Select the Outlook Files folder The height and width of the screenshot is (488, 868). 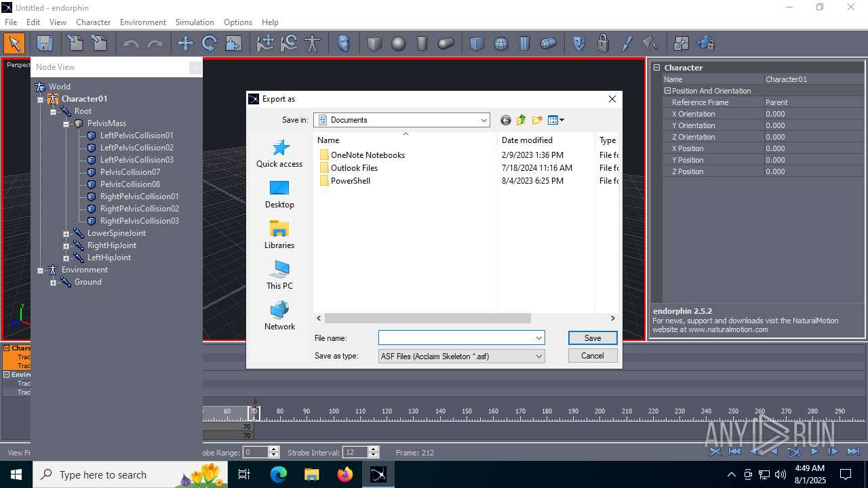tap(348, 168)
